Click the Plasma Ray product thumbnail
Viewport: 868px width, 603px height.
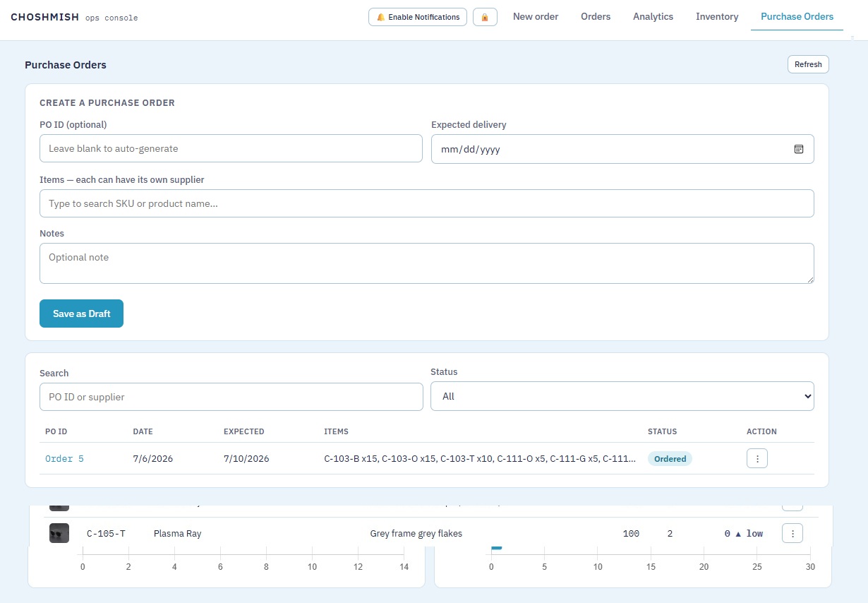pos(59,533)
